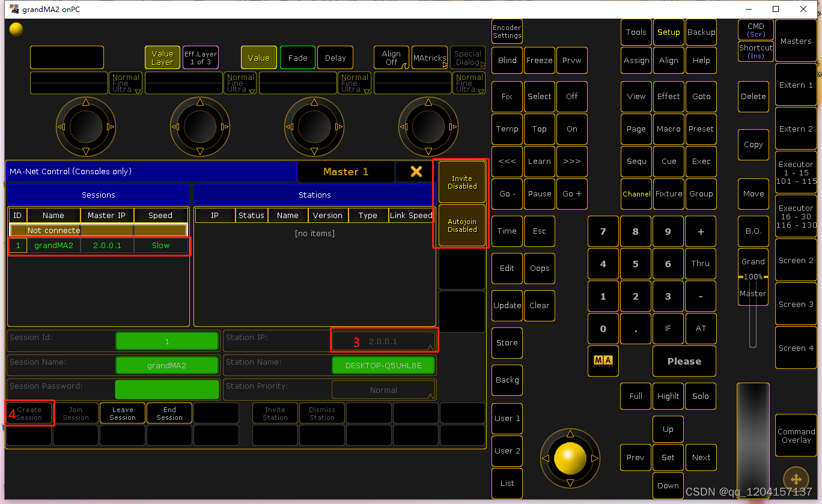Click the Macro key
The height and width of the screenshot is (504, 822).
click(668, 129)
